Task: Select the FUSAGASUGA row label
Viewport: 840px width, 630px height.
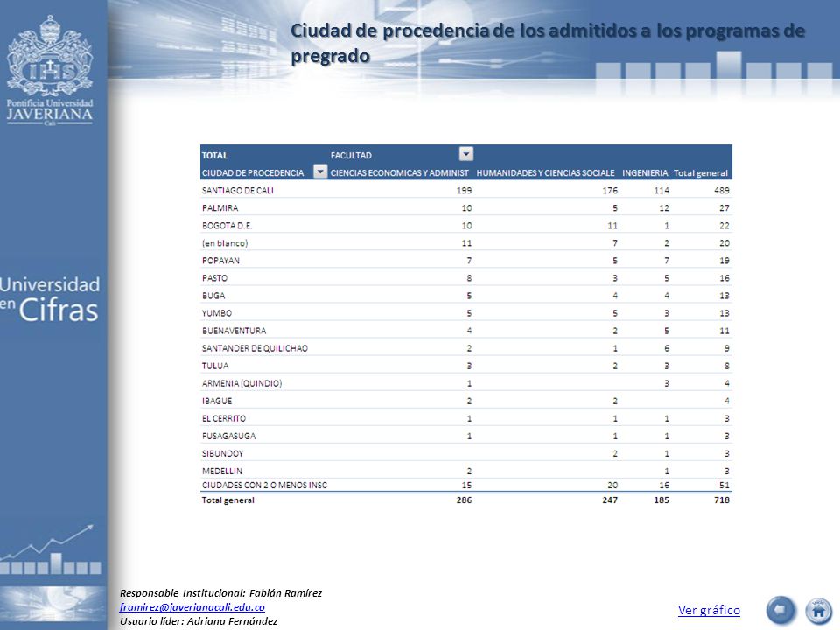Action: point(228,436)
